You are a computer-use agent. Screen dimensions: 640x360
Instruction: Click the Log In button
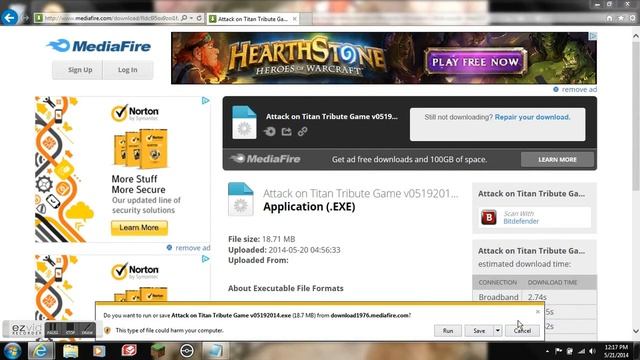click(x=128, y=70)
